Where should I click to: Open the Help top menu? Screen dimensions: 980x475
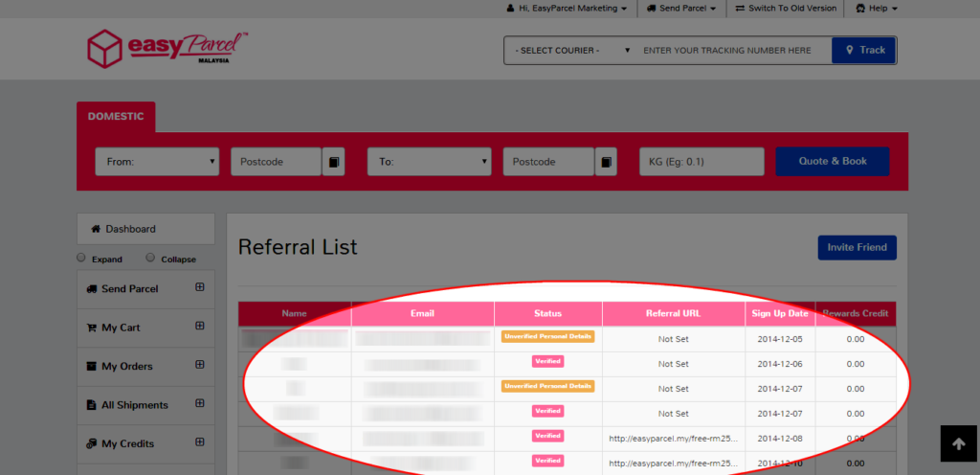coord(877,9)
